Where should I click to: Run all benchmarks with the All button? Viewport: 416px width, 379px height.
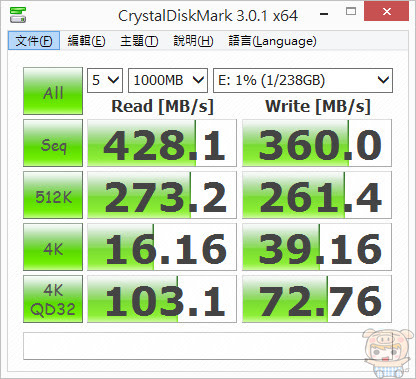click(53, 91)
